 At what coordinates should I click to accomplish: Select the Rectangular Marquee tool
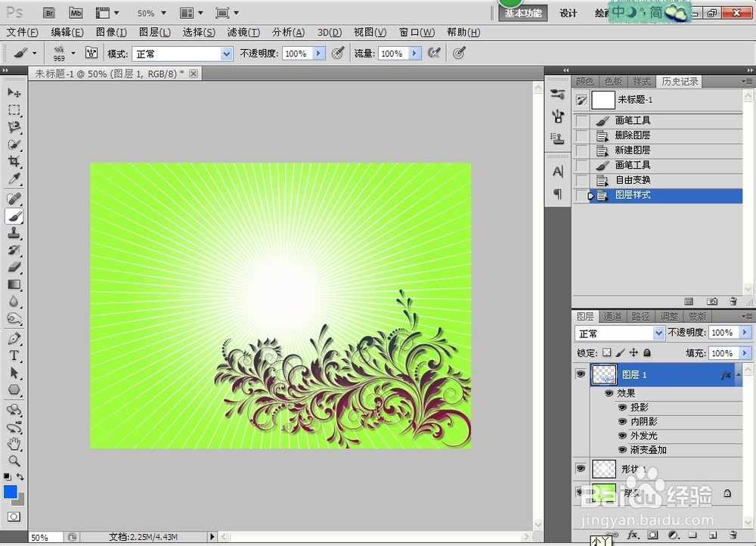[x=14, y=110]
